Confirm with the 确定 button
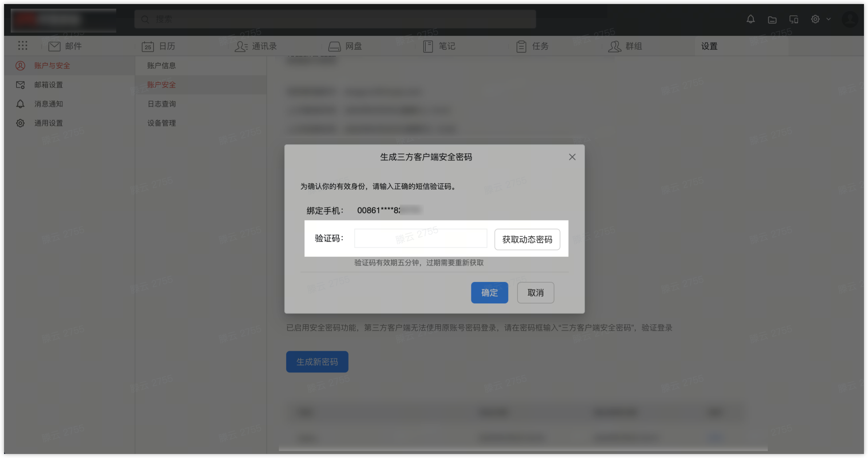 point(489,292)
